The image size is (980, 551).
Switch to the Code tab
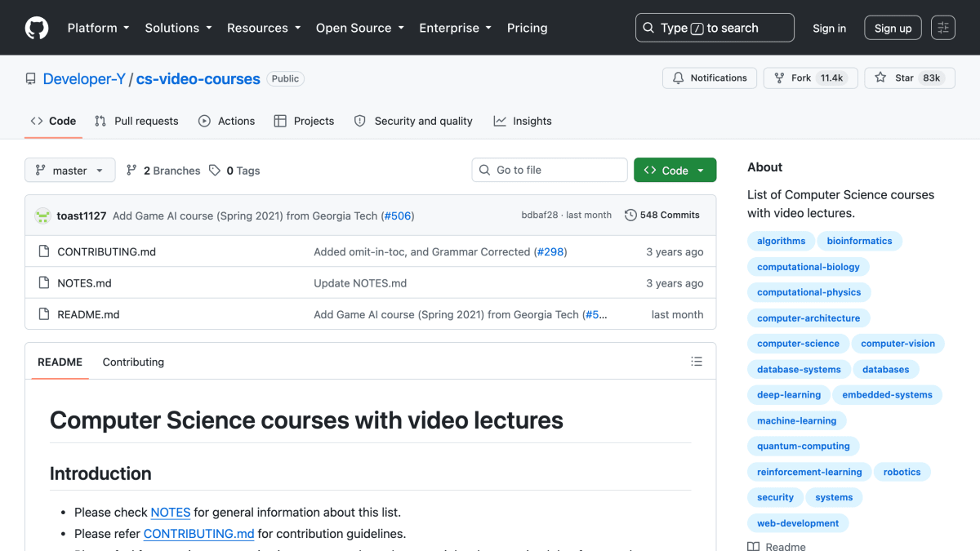[53, 121]
